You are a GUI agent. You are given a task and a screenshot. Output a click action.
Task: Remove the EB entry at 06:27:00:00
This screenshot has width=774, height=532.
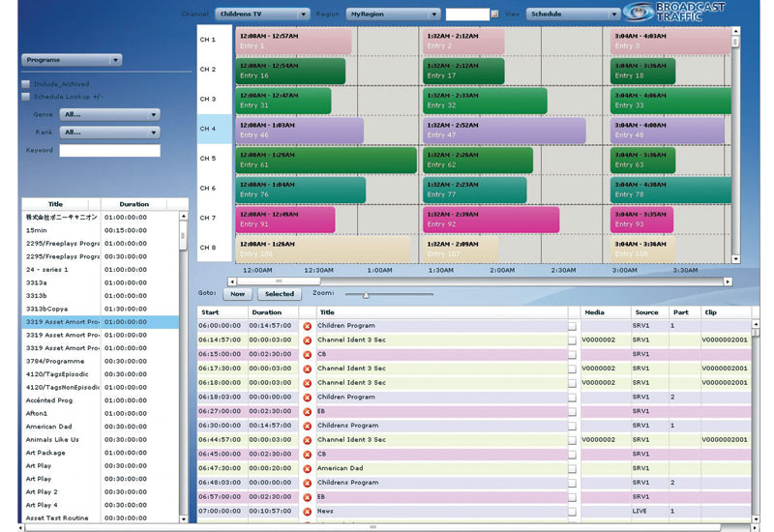[307, 412]
